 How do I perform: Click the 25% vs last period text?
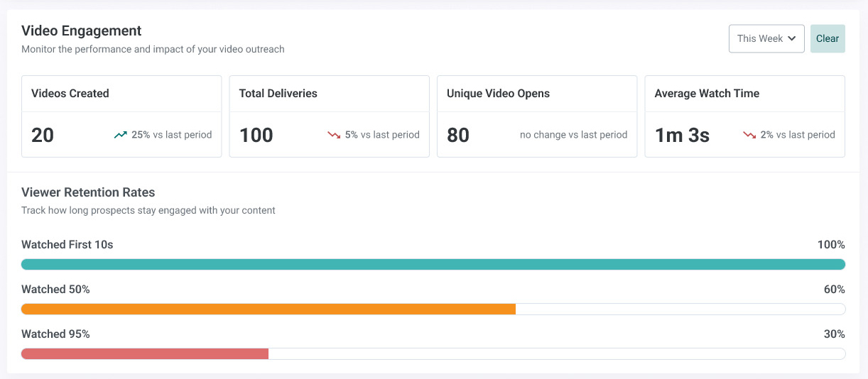[171, 135]
